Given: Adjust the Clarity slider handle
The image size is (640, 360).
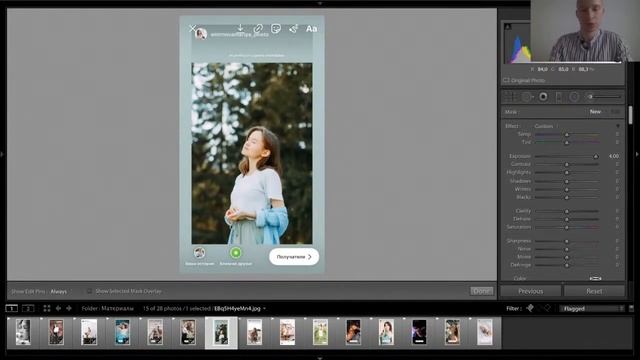Looking at the screenshot, I should click(x=567, y=211).
